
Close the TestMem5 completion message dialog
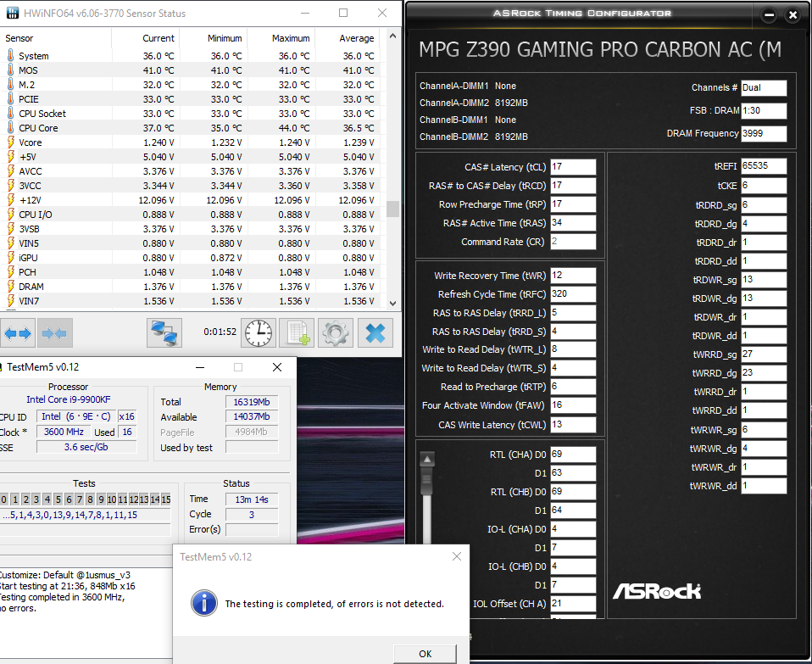[x=456, y=556]
